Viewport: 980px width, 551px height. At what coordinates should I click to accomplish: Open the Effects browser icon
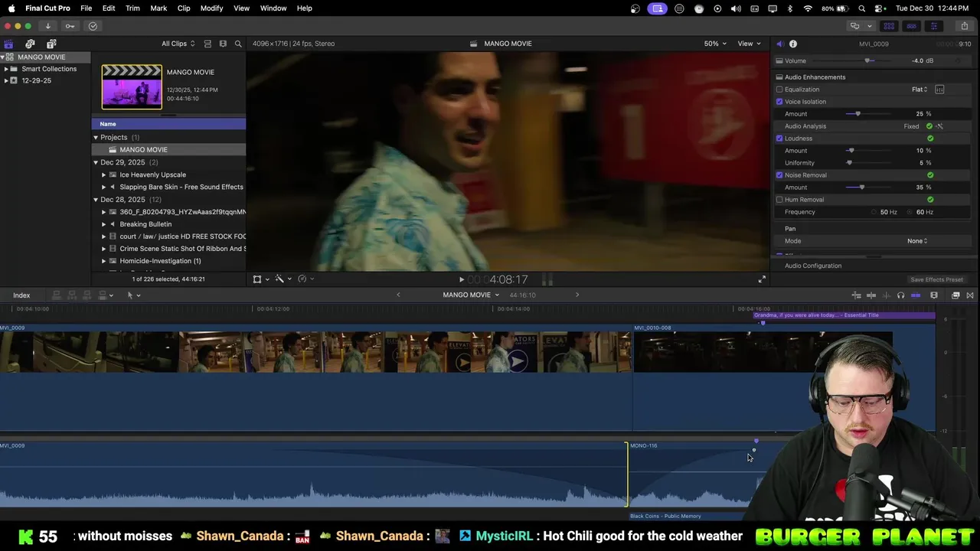pyautogui.click(x=955, y=295)
